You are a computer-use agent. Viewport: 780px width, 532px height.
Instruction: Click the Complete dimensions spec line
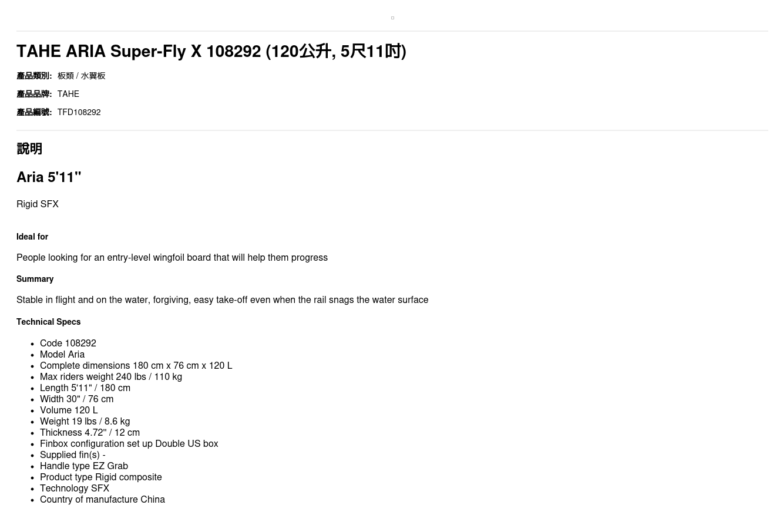pos(136,366)
